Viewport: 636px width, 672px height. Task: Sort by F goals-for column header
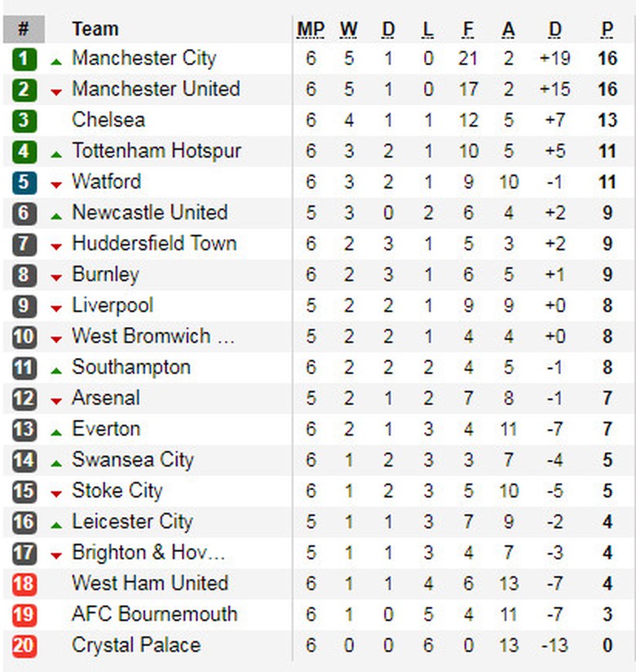468,29
